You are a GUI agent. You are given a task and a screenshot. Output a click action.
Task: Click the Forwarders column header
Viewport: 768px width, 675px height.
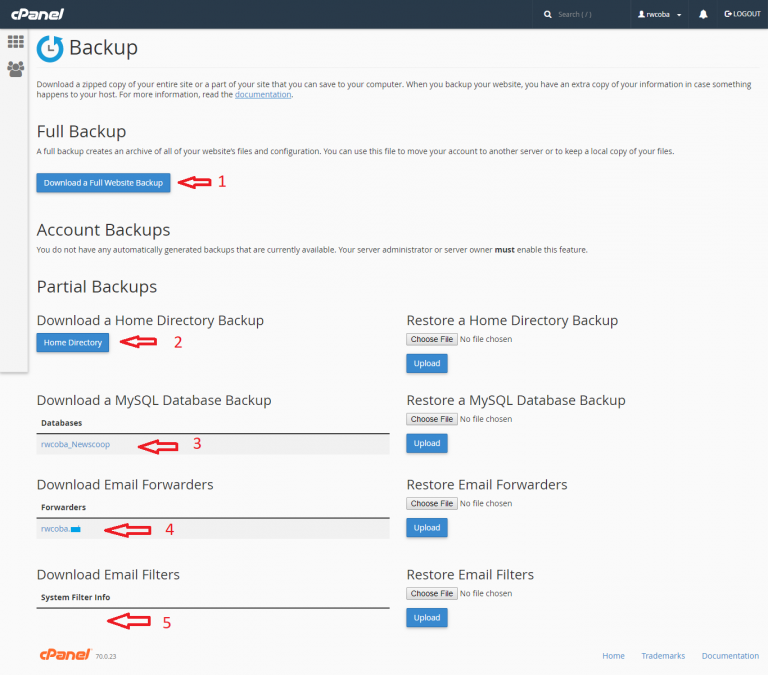pyautogui.click(x=64, y=507)
